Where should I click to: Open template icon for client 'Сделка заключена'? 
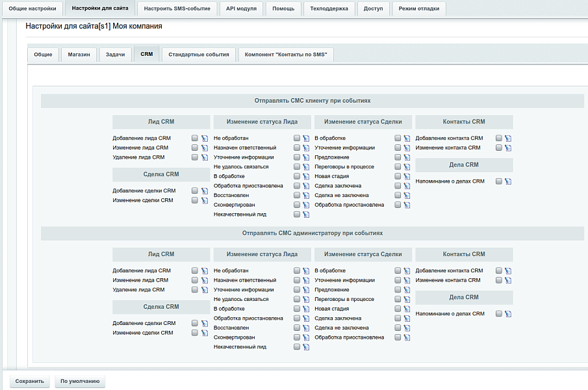point(407,186)
